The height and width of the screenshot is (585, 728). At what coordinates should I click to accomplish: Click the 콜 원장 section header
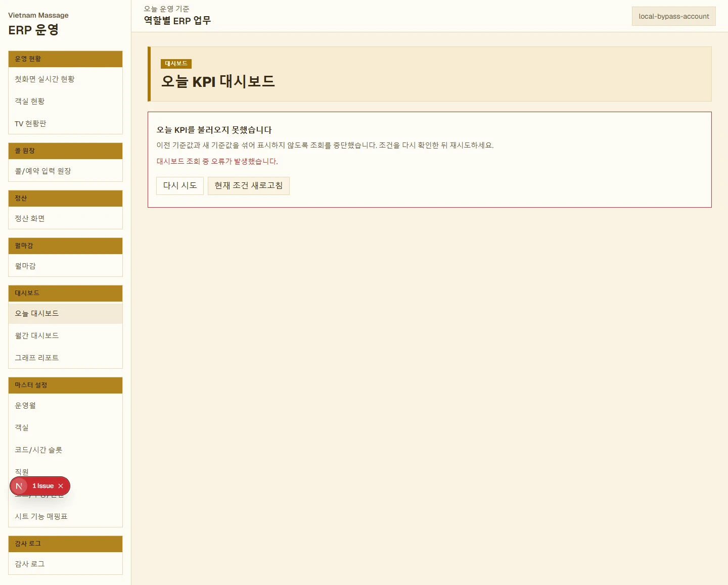(65, 151)
